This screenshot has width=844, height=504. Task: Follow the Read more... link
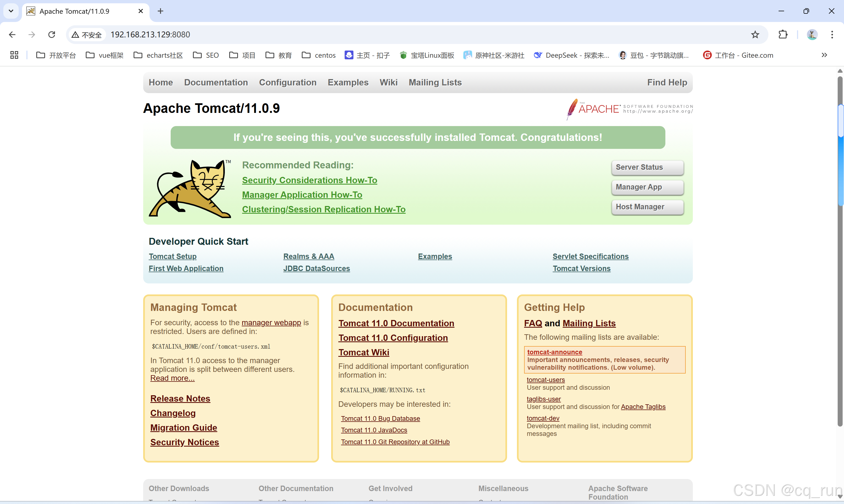tap(173, 378)
